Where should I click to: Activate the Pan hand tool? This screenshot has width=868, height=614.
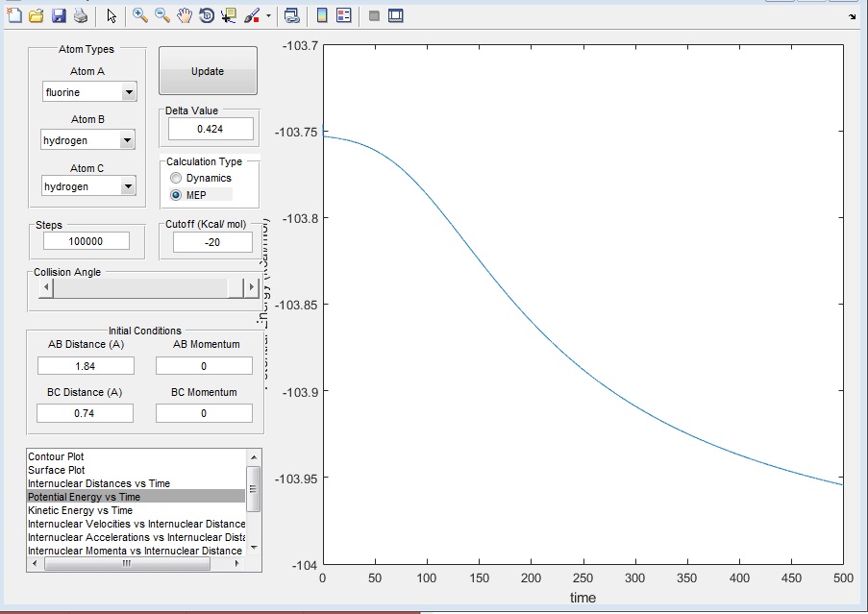click(x=185, y=16)
